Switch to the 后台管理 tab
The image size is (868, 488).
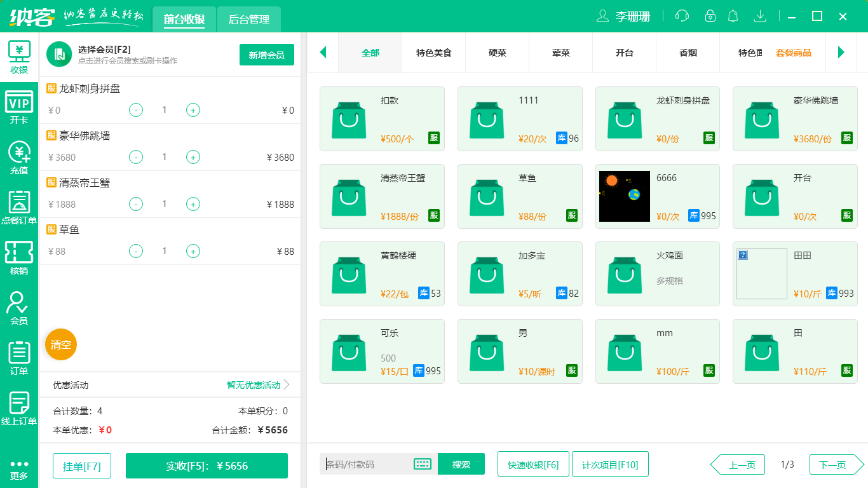[x=249, y=19]
